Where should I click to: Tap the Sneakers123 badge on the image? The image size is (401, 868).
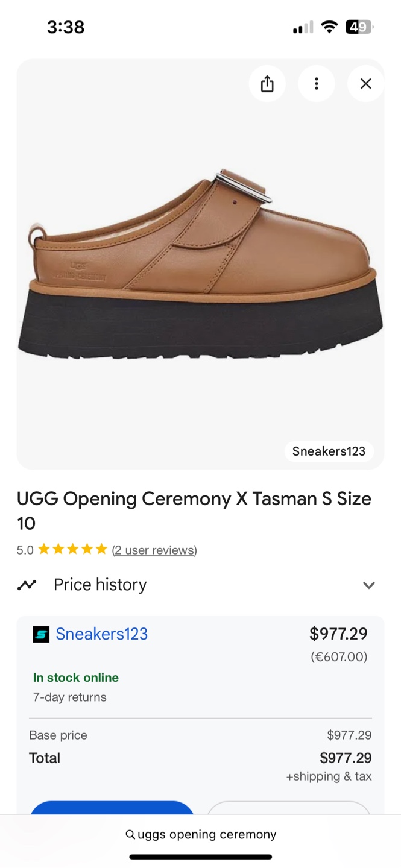pos(329,451)
